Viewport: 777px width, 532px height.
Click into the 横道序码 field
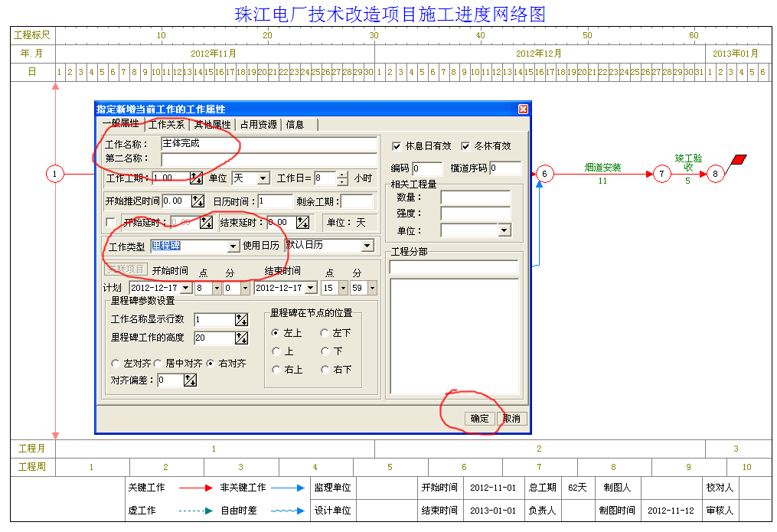505,168
